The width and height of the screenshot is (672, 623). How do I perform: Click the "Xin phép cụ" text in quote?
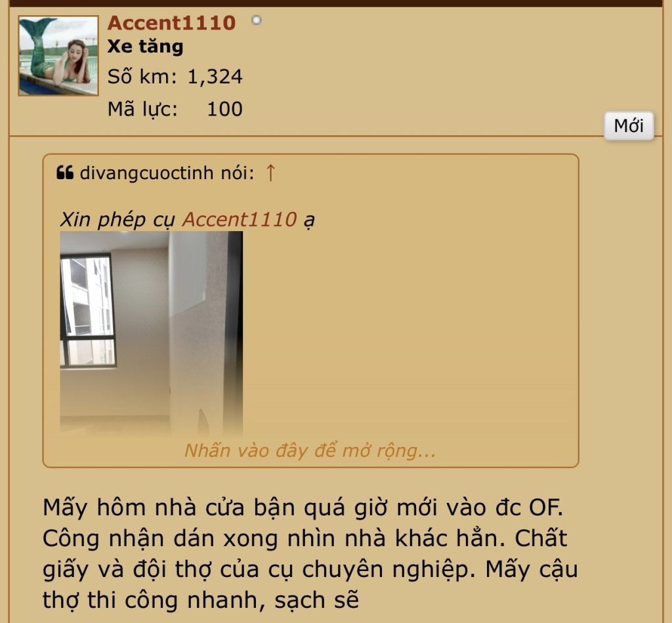coord(117,219)
